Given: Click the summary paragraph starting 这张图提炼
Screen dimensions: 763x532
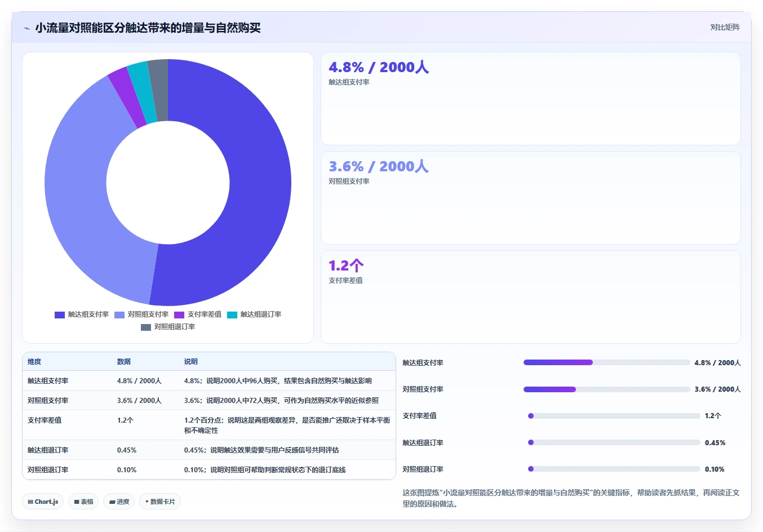Looking at the screenshot, I should pyautogui.click(x=571, y=498).
